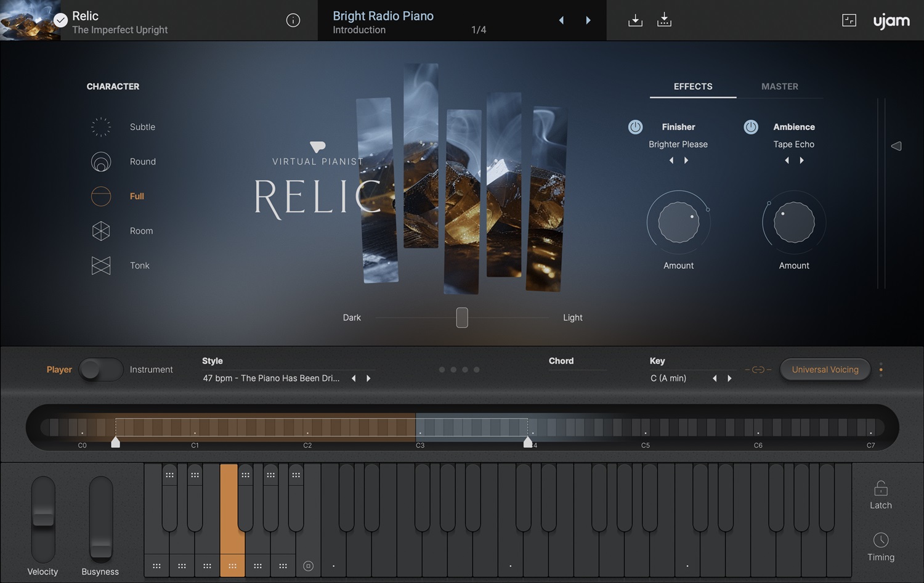Click the Player mode label
Image resolution: width=924 pixels, height=583 pixels.
59,370
